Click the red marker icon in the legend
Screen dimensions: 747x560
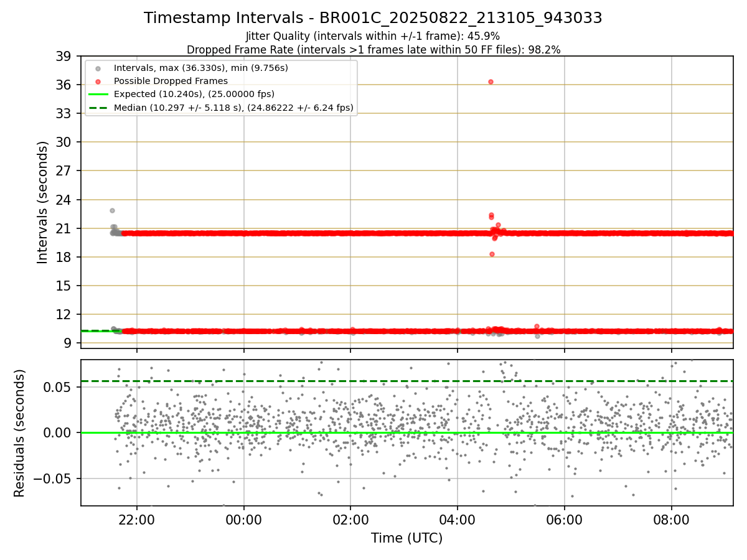coord(99,81)
